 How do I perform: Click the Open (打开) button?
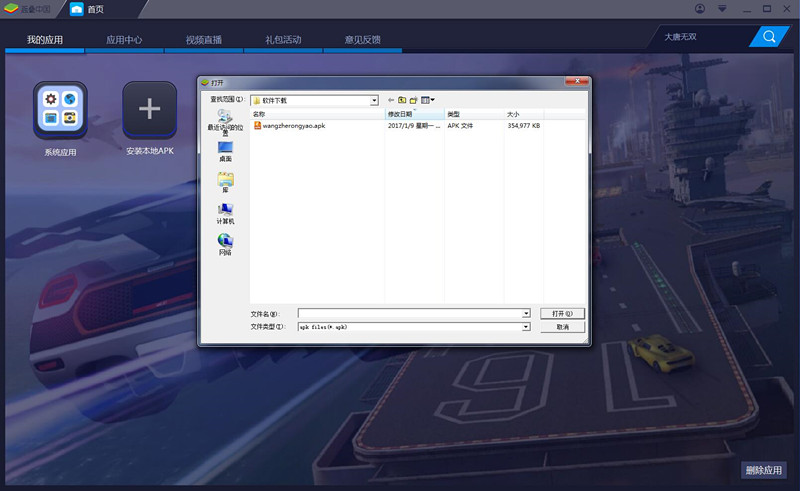point(562,313)
